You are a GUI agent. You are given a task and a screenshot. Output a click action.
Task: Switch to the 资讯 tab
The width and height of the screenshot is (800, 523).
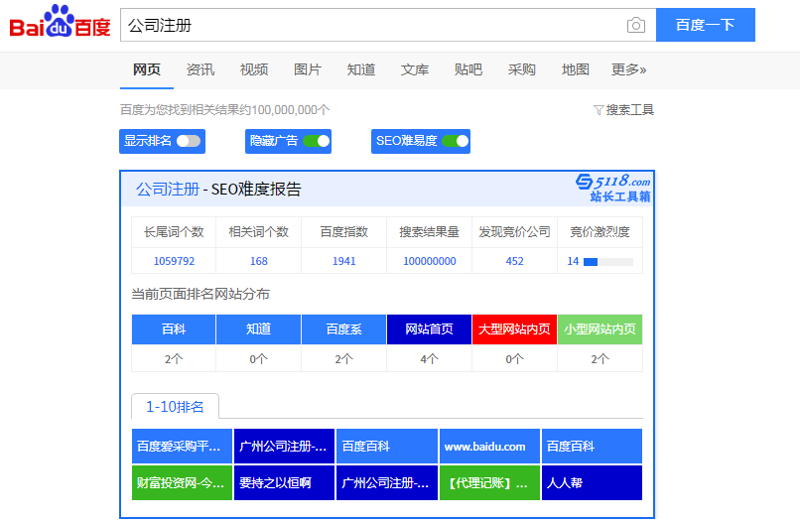(200, 69)
